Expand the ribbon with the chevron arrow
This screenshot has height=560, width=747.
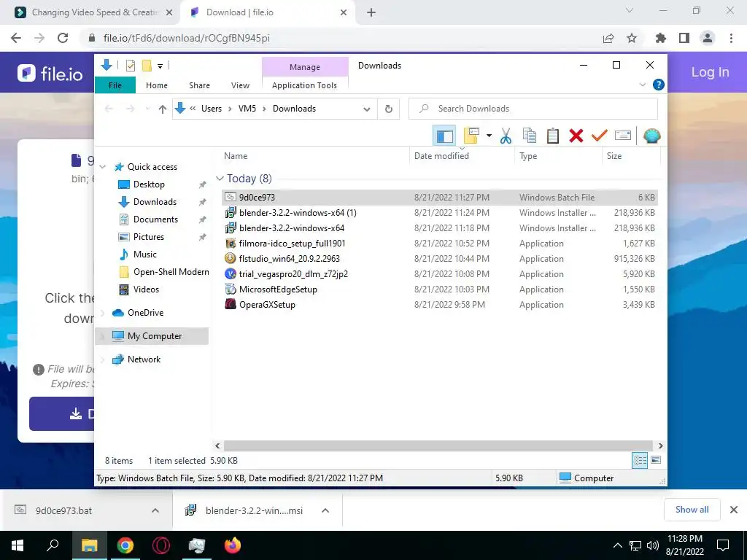[642, 85]
